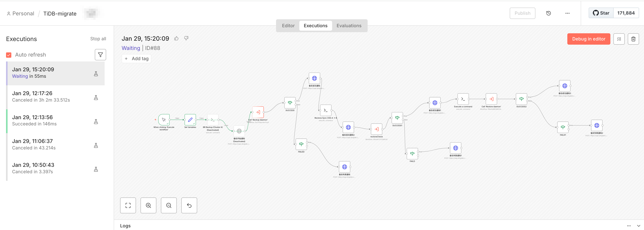
Task: Open the workflow history clock icon
Action: point(548,13)
